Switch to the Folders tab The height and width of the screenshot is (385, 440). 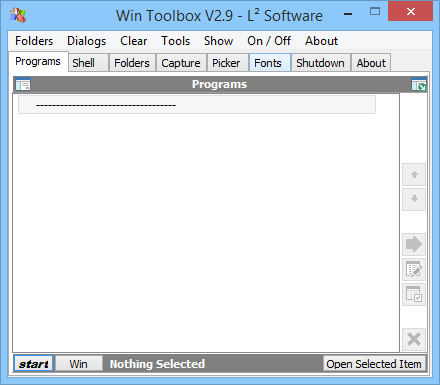click(x=132, y=63)
